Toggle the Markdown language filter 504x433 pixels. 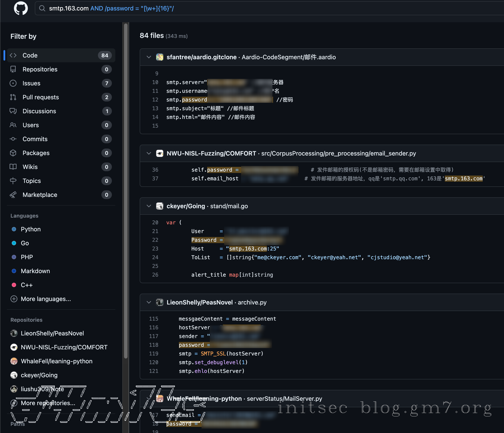tap(35, 271)
